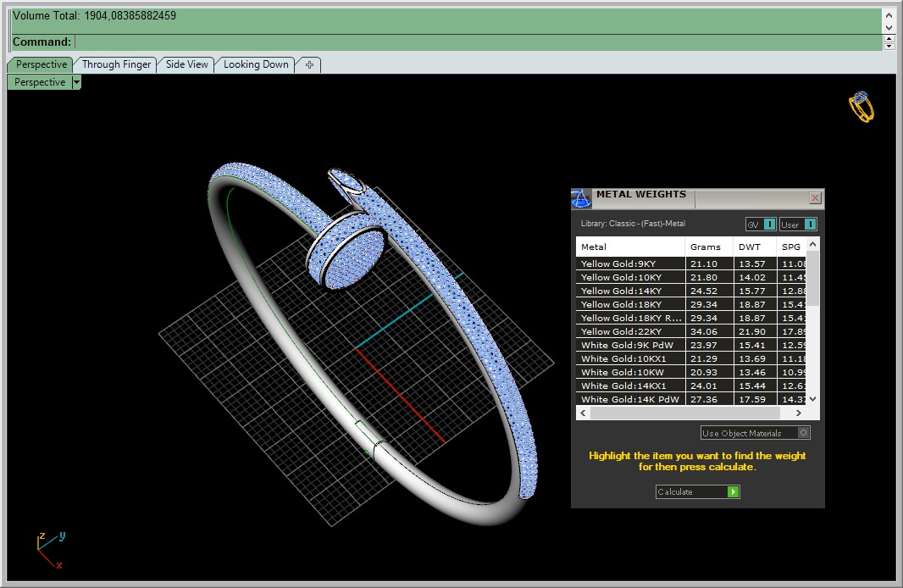The image size is (903, 588).
Task: Open the Through Finger viewport tab
Action: tap(116, 64)
